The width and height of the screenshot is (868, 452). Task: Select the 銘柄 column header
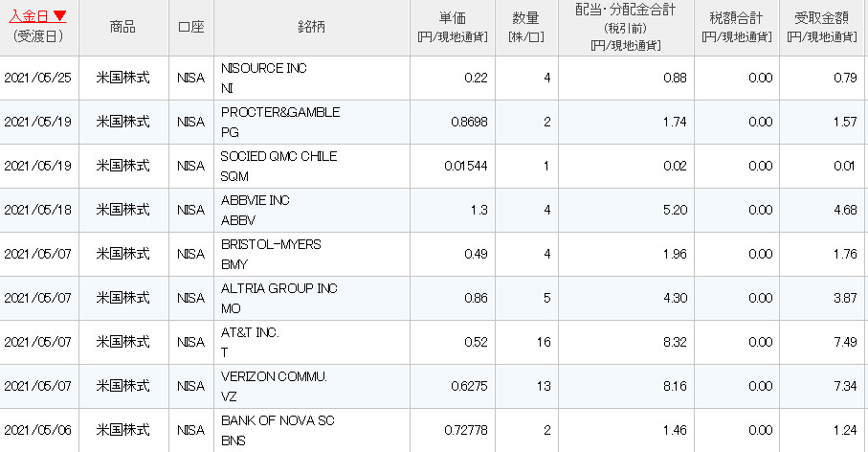click(x=311, y=26)
